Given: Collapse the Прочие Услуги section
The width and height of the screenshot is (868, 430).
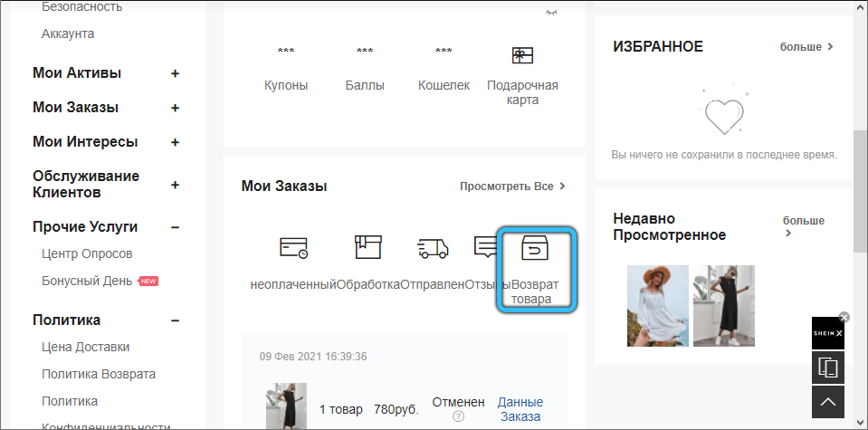Looking at the screenshot, I should point(175,227).
